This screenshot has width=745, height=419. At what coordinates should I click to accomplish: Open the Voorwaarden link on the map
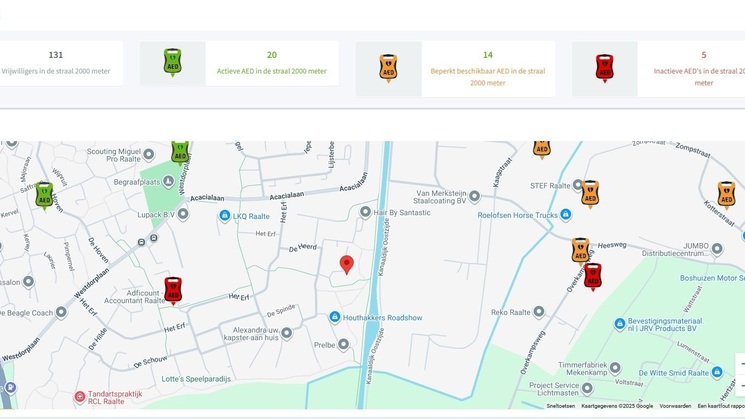point(675,406)
